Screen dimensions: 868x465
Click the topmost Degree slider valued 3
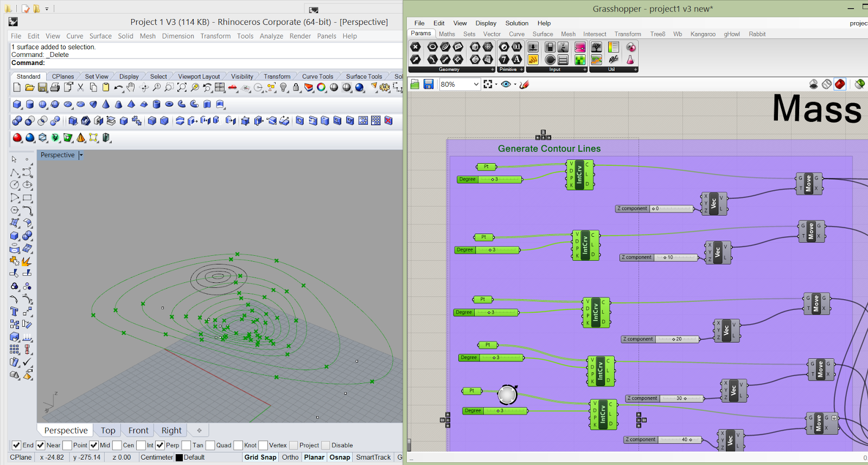[490, 179]
